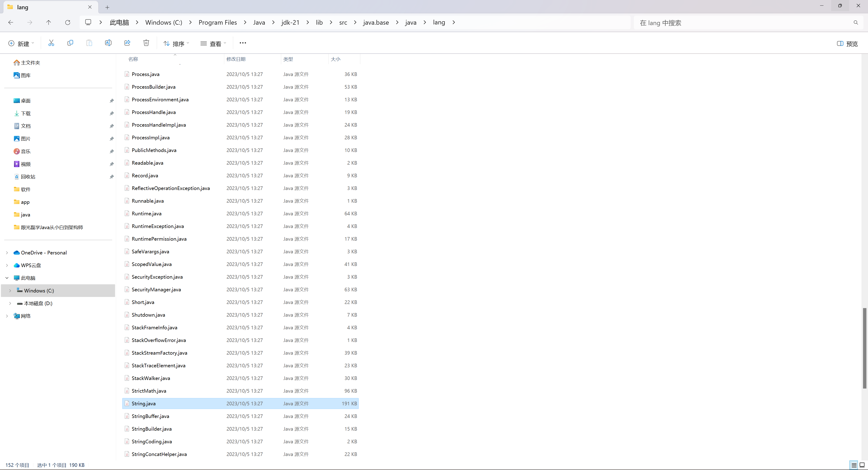
Task: Refresh the current folder view
Action: pos(68,23)
